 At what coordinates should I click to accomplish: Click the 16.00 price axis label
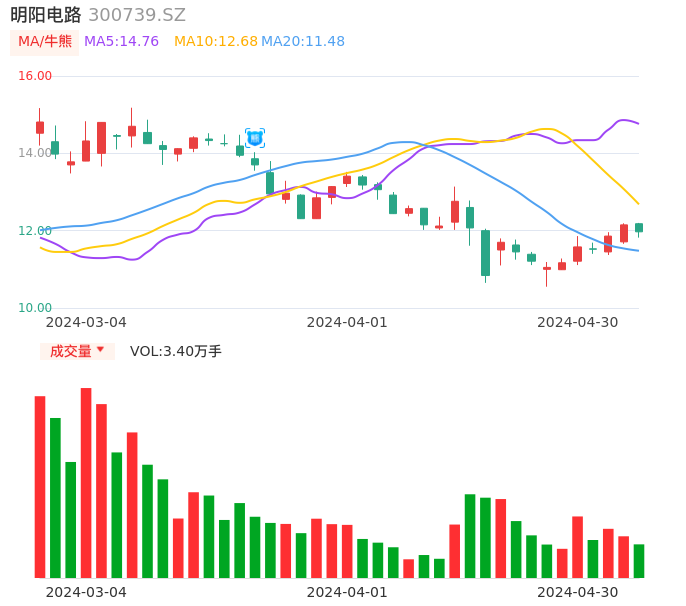click(36, 76)
